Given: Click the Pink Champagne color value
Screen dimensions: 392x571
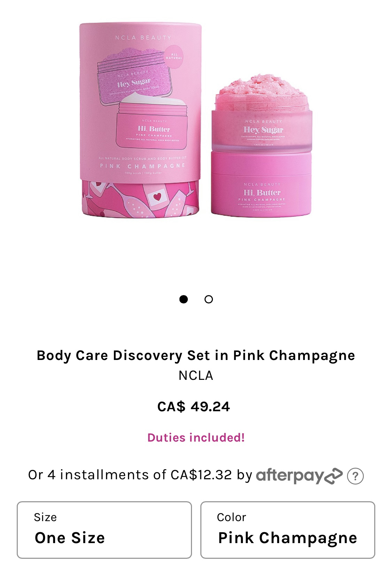Looking at the screenshot, I should pyautogui.click(x=287, y=538).
